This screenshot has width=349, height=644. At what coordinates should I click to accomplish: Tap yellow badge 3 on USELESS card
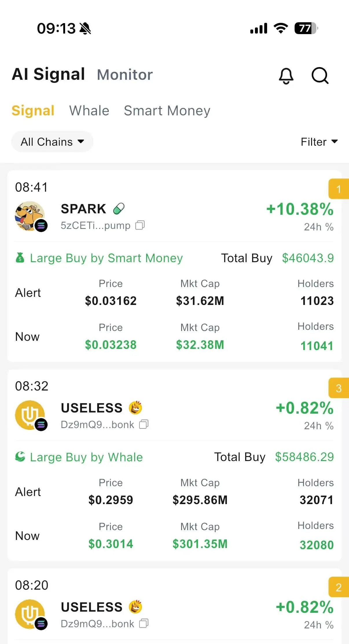pyautogui.click(x=339, y=388)
